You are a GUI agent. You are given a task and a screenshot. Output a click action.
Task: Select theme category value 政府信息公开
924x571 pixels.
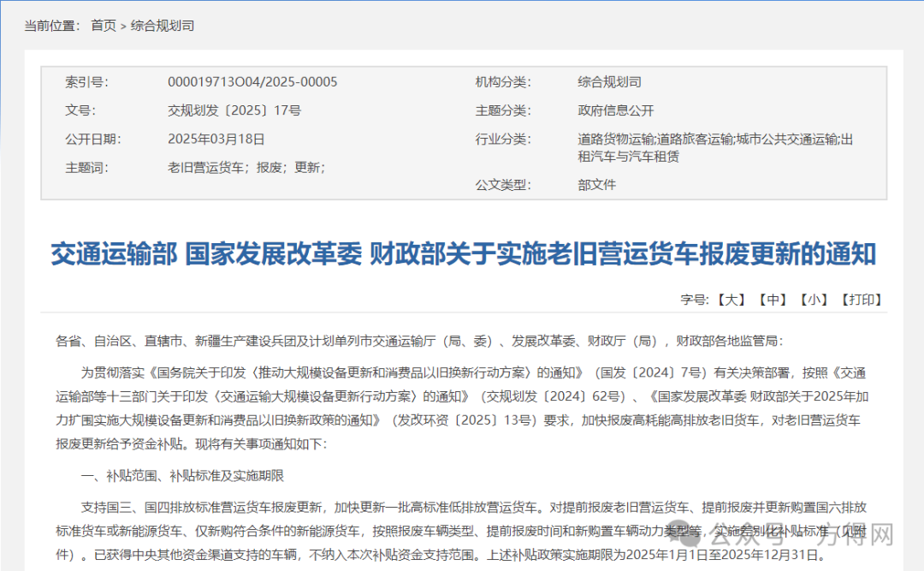click(x=616, y=111)
